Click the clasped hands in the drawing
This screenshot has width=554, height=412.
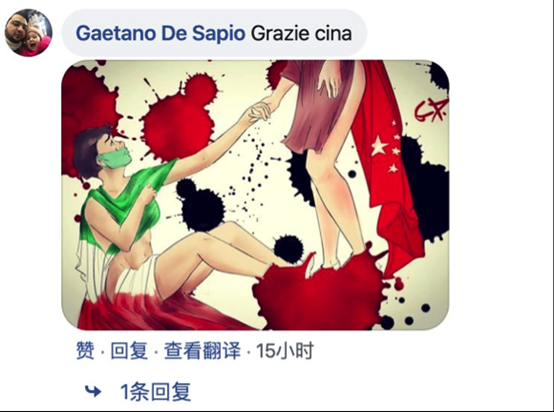[260, 111]
